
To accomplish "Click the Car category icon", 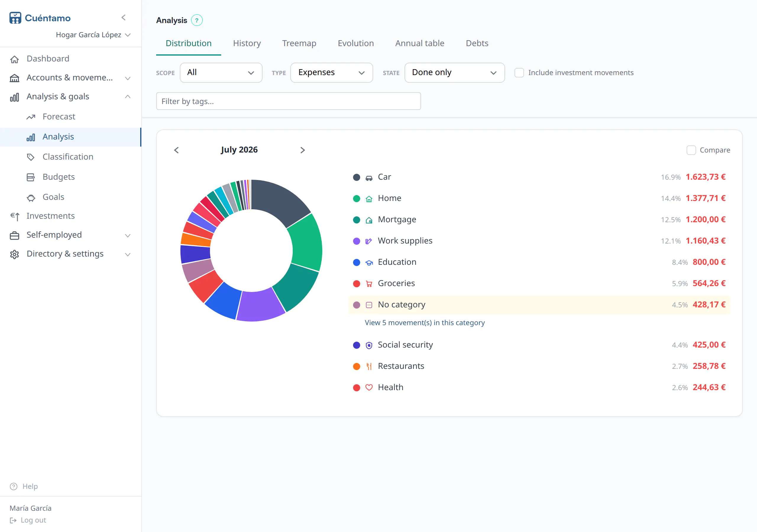I will (369, 178).
